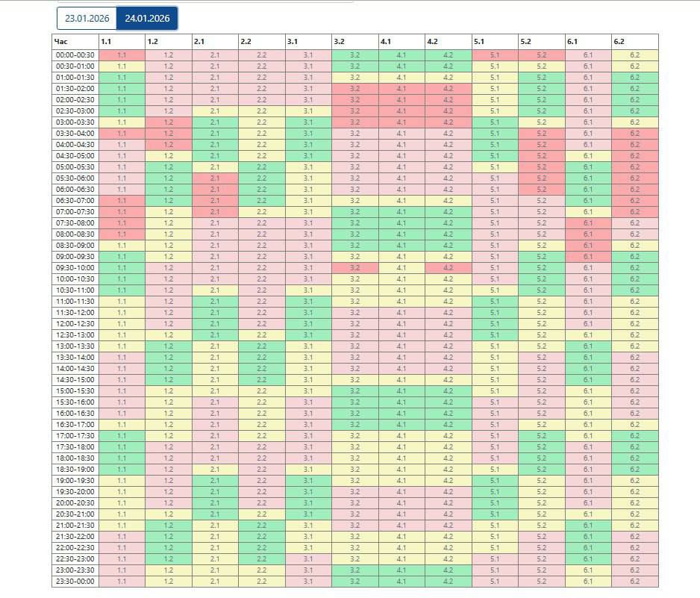Switch to the 23.01.2026 date tab
The image size is (700, 598).
(87, 19)
